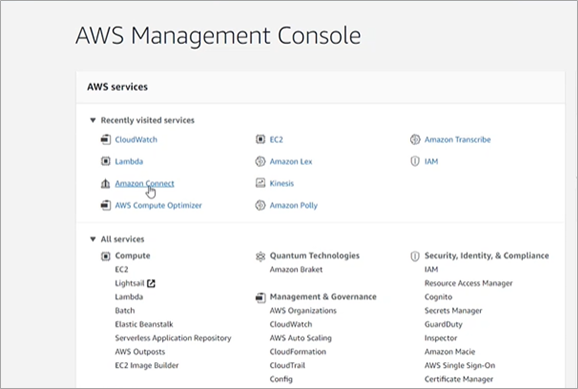Screen dimensions: 578x389
Task: Click the Lambda icon in recently visited services
Action: 105,161
